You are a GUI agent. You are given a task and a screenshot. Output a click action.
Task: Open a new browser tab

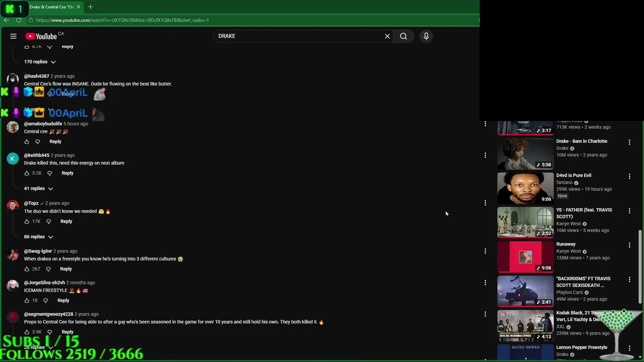pos(91,7)
